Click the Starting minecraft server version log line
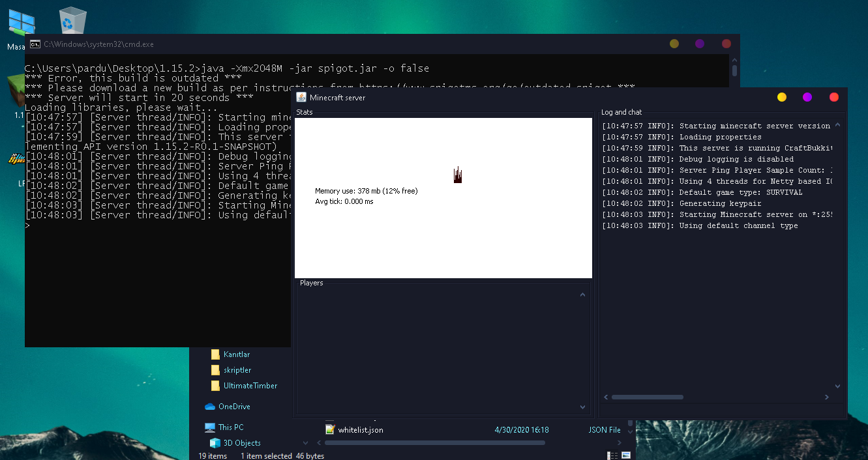868x460 pixels. click(x=716, y=126)
